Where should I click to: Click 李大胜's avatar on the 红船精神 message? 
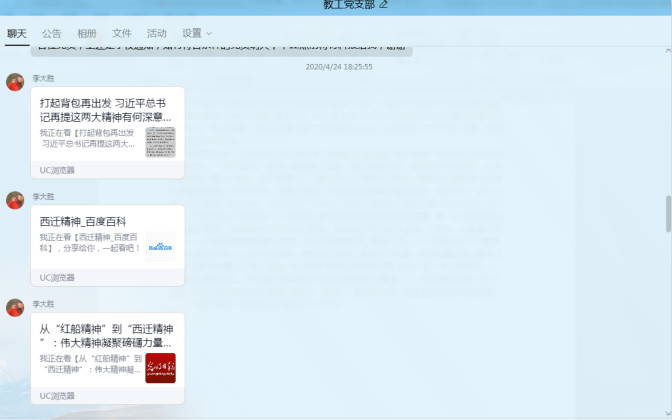tap(15, 307)
